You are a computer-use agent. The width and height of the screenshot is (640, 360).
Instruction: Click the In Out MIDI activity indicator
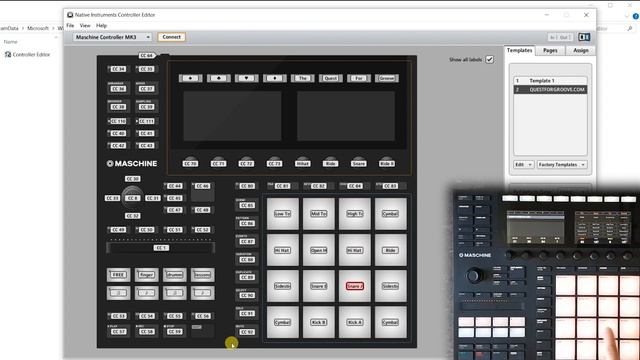pyautogui.click(x=560, y=37)
